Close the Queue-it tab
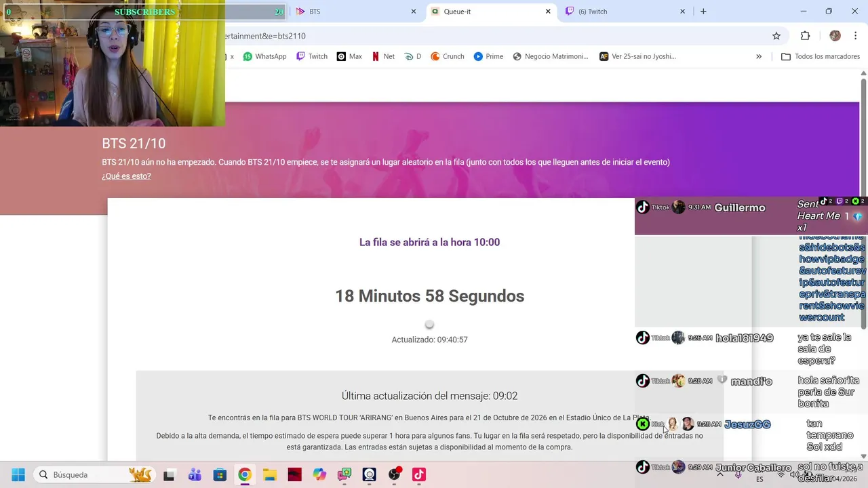The width and height of the screenshot is (868, 488). (x=548, y=12)
